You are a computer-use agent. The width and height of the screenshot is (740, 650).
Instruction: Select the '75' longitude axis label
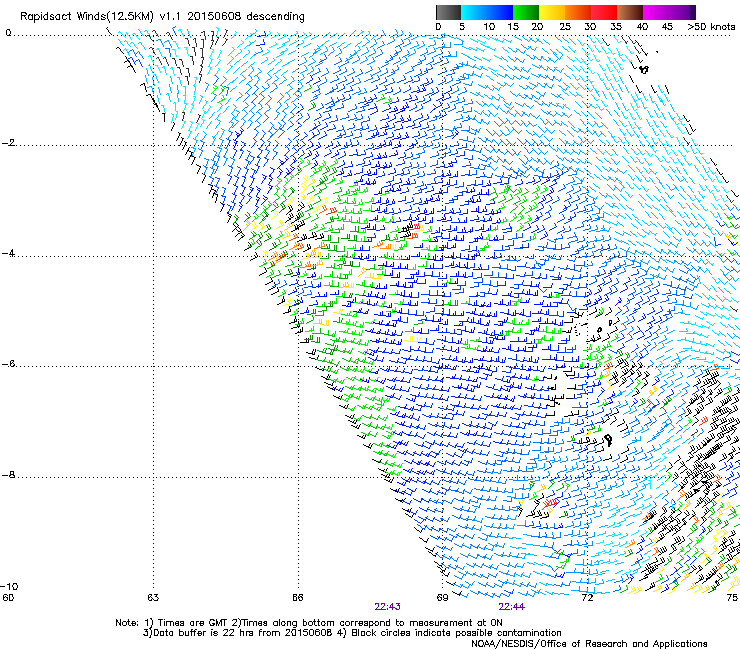coord(732,597)
